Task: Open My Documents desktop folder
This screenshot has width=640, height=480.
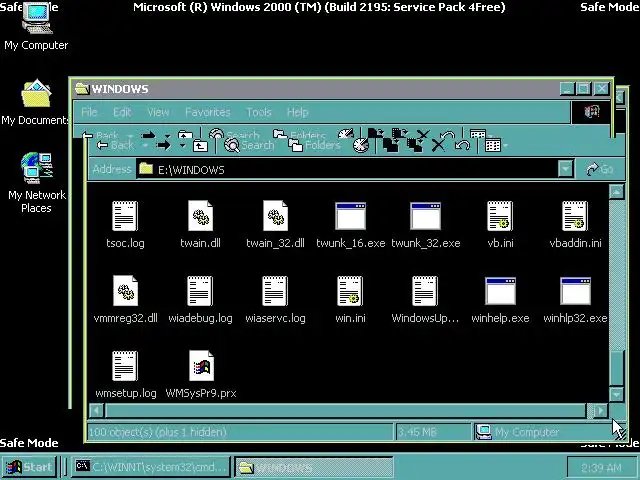Action: pyautogui.click(x=36, y=102)
